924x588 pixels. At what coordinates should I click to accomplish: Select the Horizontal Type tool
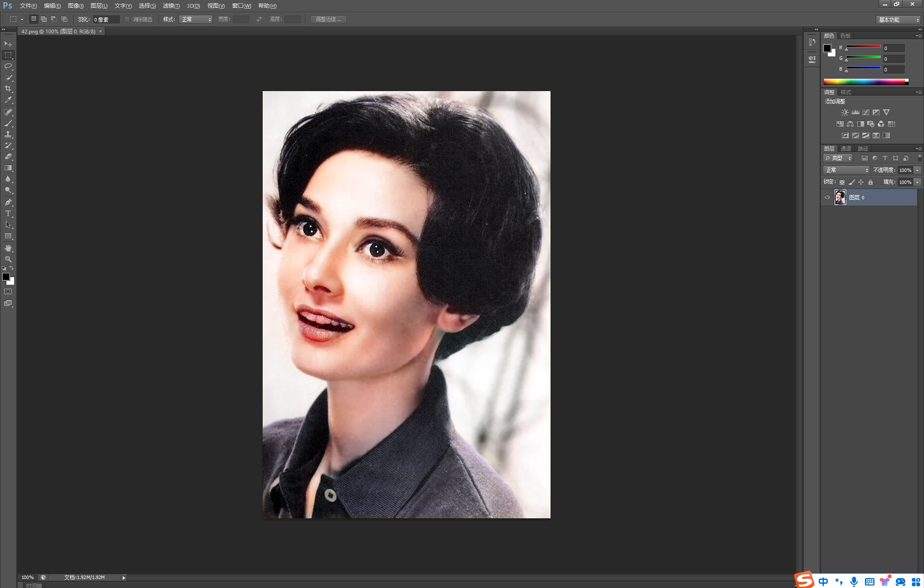8,213
